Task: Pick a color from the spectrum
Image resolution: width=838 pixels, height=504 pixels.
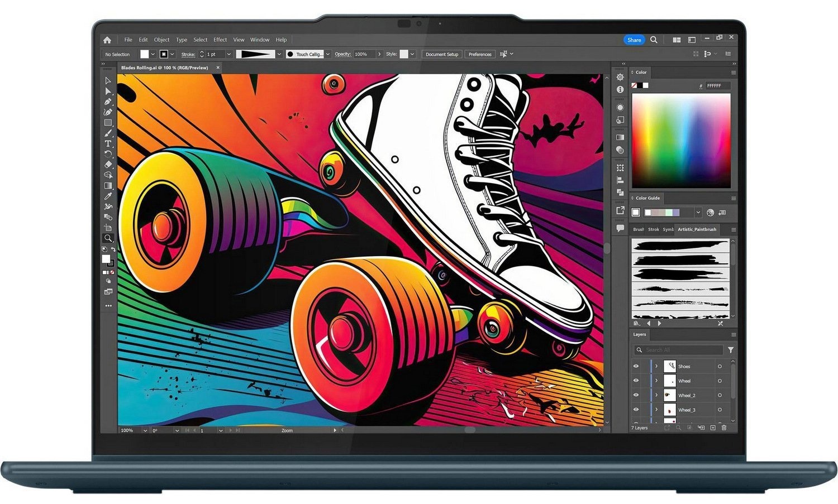Action: (681, 140)
